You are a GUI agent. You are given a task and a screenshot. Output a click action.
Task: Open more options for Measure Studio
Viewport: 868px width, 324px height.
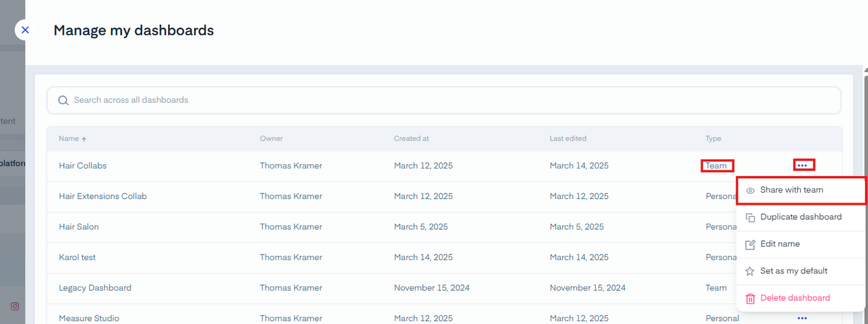[802, 318]
